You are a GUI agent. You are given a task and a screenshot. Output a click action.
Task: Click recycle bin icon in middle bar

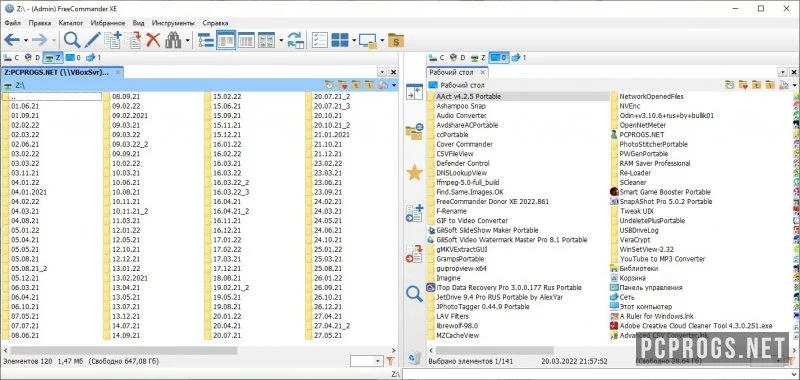414,357
